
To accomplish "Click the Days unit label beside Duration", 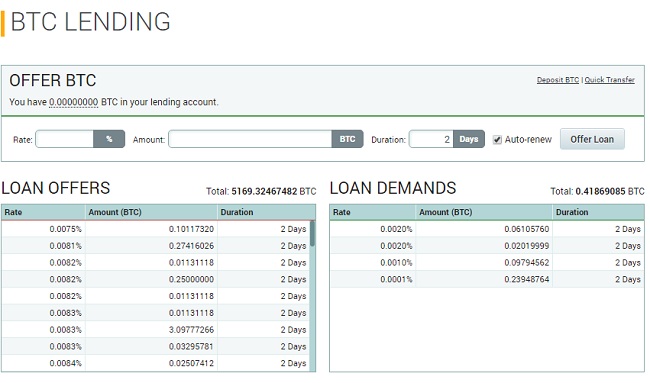I will click(x=469, y=139).
